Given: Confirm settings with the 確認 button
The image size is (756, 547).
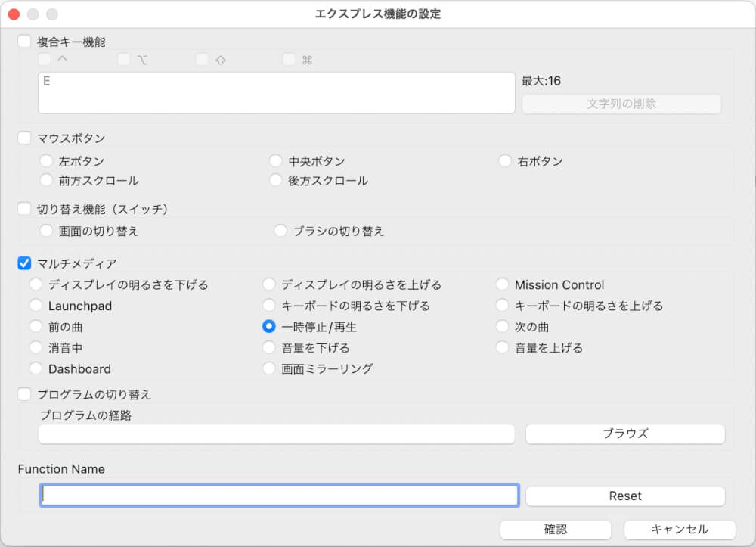Looking at the screenshot, I should tap(556, 529).
